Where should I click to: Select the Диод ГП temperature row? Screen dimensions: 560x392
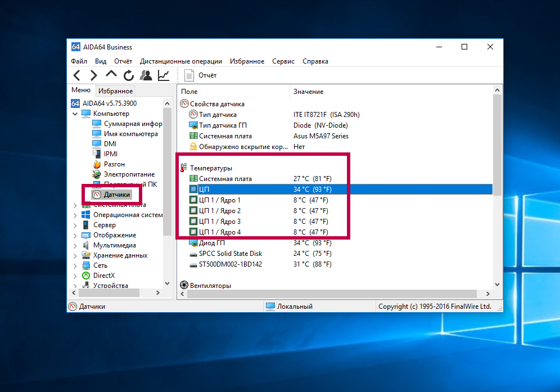[x=211, y=243]
